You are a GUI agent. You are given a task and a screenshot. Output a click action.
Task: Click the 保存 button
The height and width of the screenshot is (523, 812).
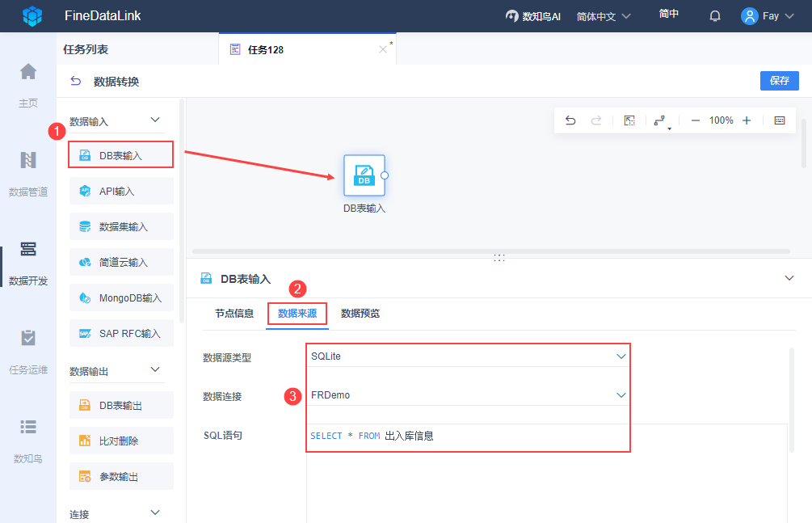tap(778, 80)
